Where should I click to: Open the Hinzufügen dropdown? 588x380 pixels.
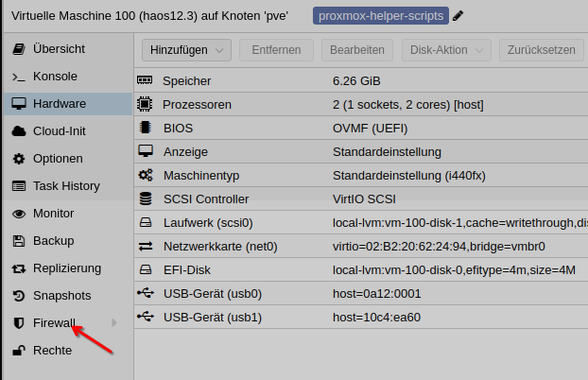pyautogui.click(x=187, y=50)
